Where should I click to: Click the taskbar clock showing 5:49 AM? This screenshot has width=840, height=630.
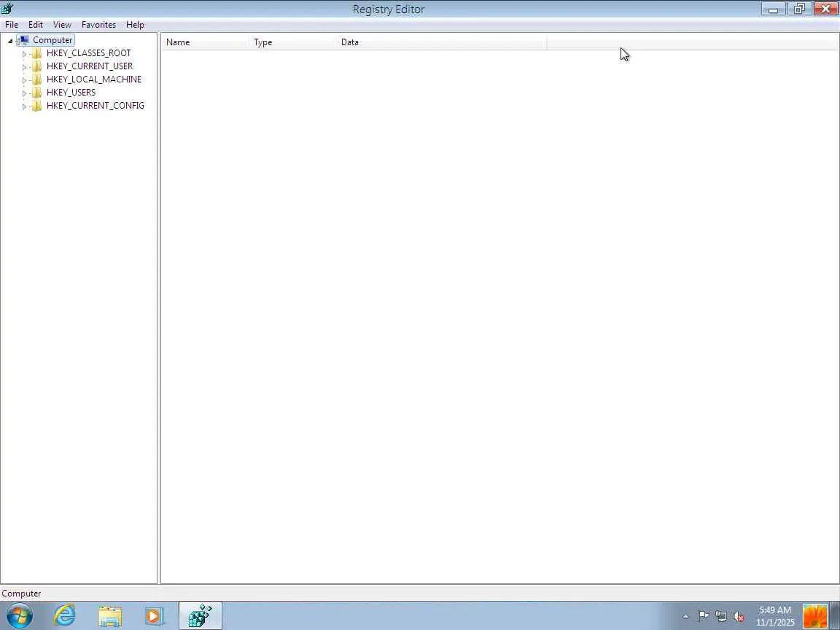tap(775, 616)
